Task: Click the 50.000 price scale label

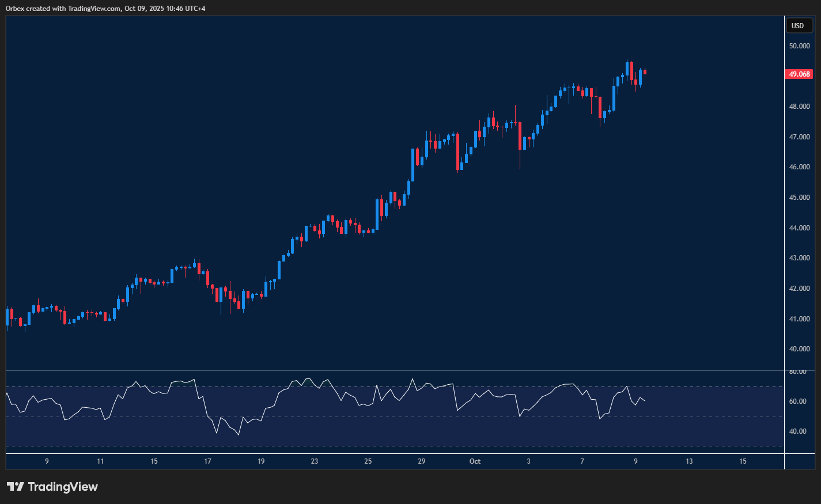Action: click(x=799, y=46)
